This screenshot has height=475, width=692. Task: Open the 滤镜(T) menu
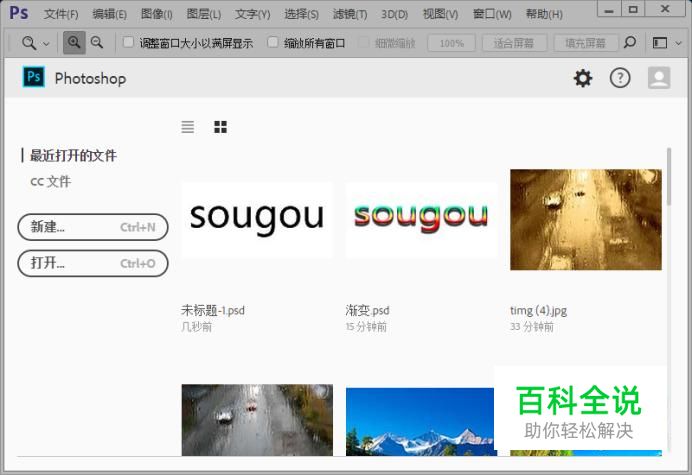pos(350,14)
